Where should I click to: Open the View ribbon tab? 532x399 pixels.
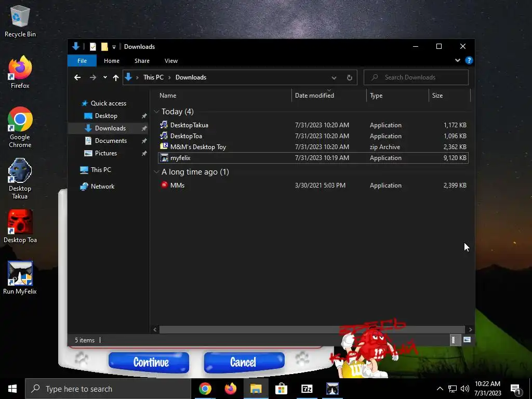171,61
